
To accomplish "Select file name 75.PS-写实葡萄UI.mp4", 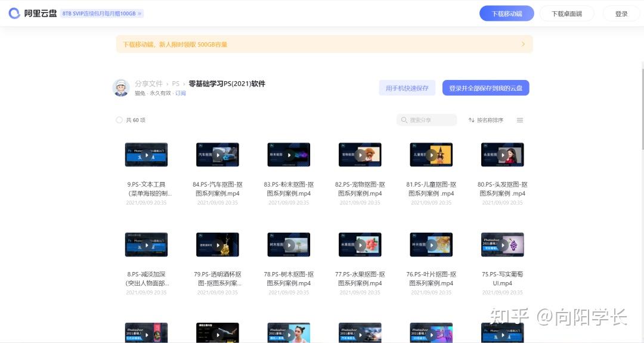I will 502,279.
